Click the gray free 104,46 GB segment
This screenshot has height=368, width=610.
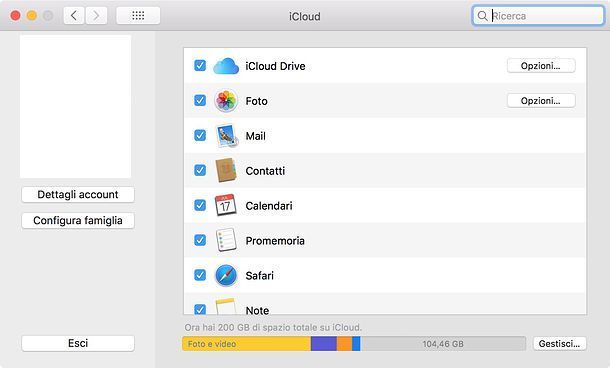(443, 344)
